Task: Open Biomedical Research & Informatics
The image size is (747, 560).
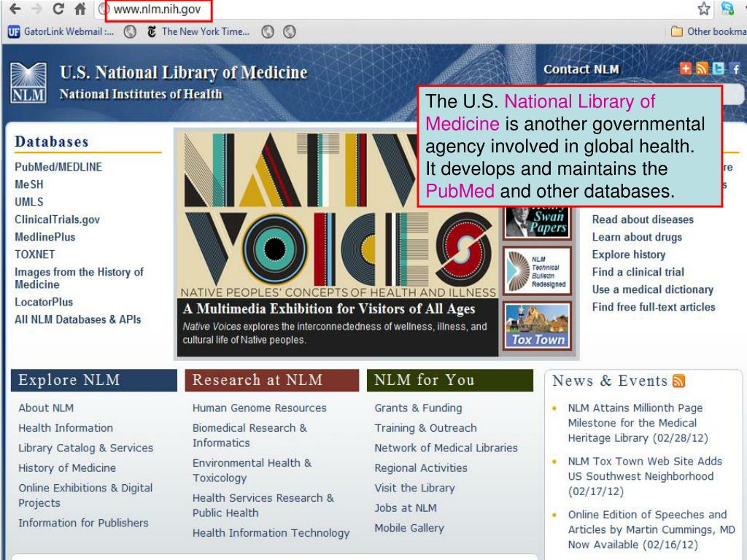Action: pyautogui.click(x=249, y=435)
